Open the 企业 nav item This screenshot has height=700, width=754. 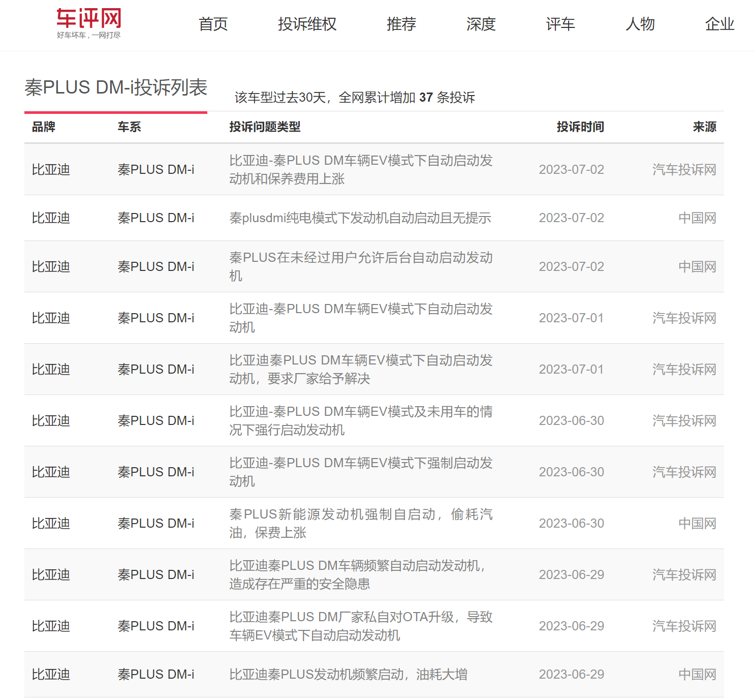click(x=720, y=24)
